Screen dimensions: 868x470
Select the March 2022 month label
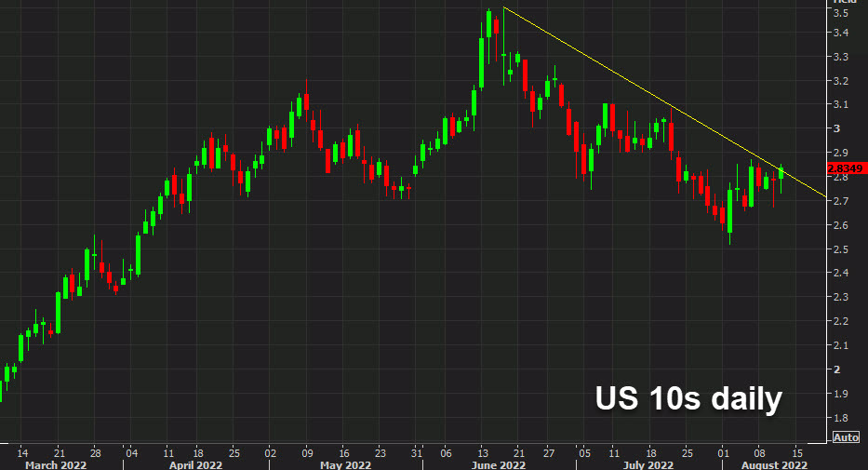pyautogui.click(x=55, y=463)
